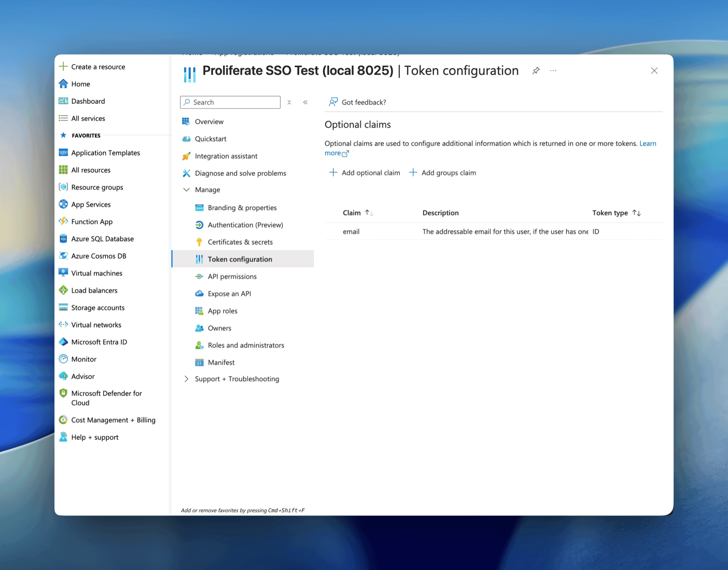Viewport: 728px width, 570px height.
Task: Open the Azure SQL Database icon
Action: pos(63,238)
